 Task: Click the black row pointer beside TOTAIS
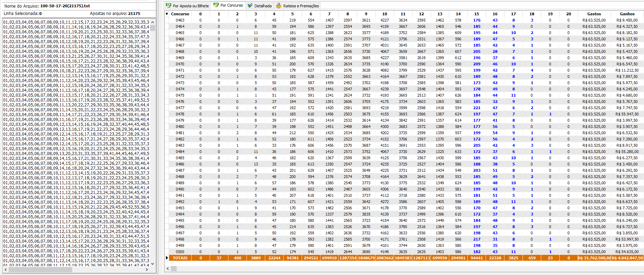[167, 258]
